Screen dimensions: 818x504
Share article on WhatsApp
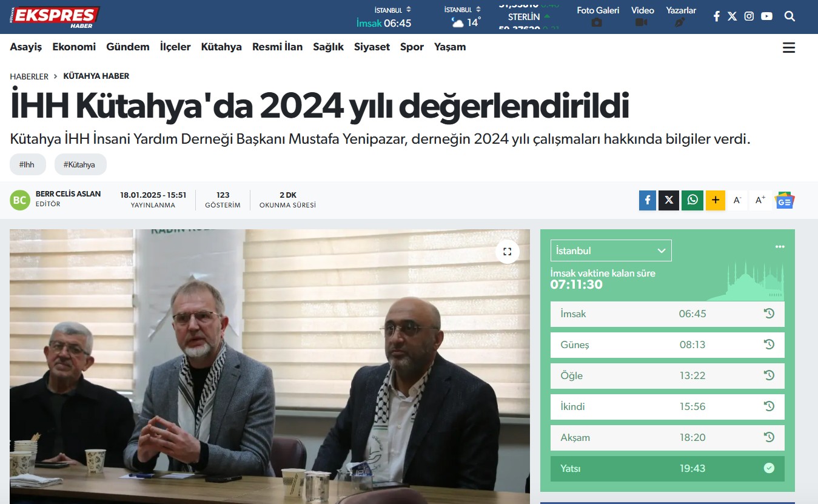(x=692, y=200)
